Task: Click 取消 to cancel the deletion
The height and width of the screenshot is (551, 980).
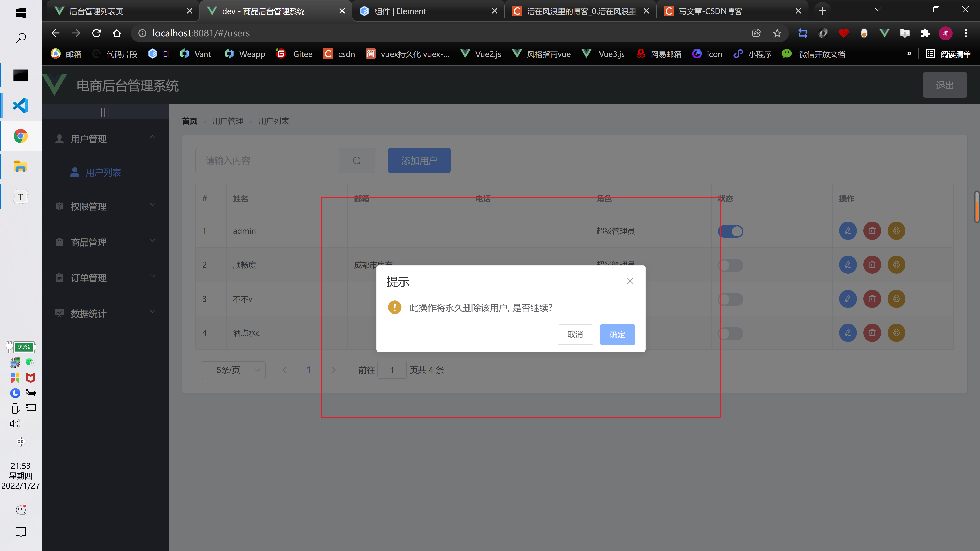Action: (x=575, y=335)
